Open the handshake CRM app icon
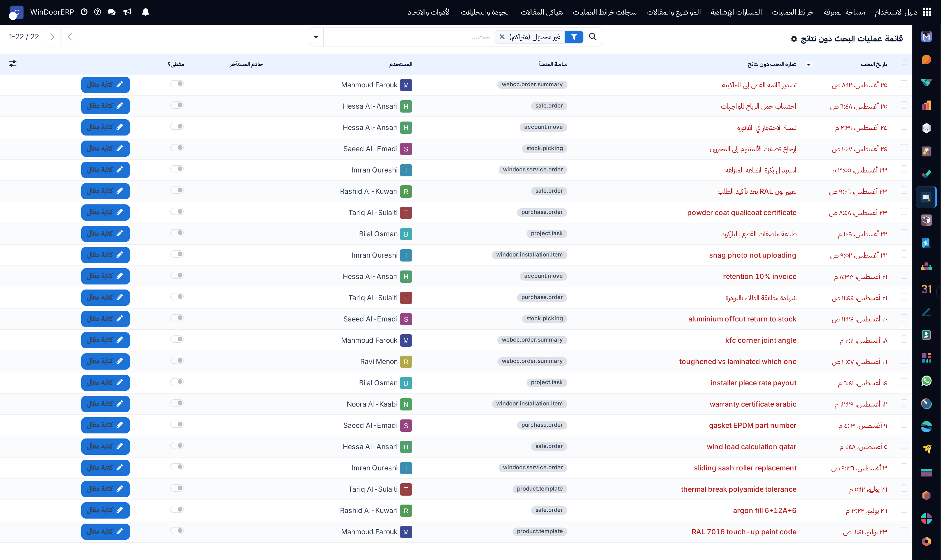This screenshot has height=560, width=941. coord(926,83)
